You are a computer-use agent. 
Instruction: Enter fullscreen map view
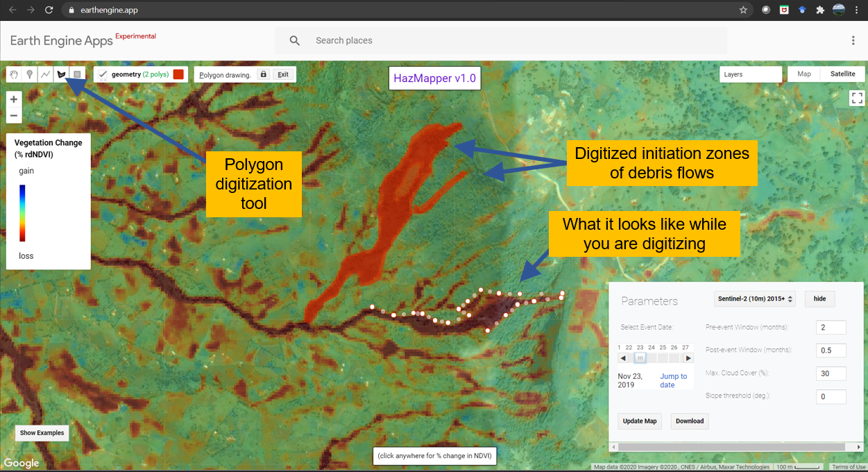[x=857, y=99]
